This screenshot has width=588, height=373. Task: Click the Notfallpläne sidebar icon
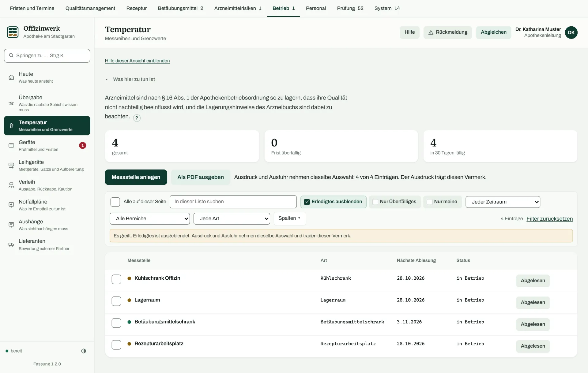point(11,205)
